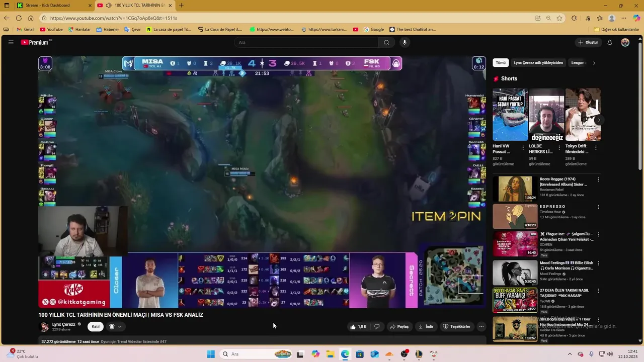Open options for ESPRESSO video
Viewport: 644px width, 362px height.
(598, 207)
